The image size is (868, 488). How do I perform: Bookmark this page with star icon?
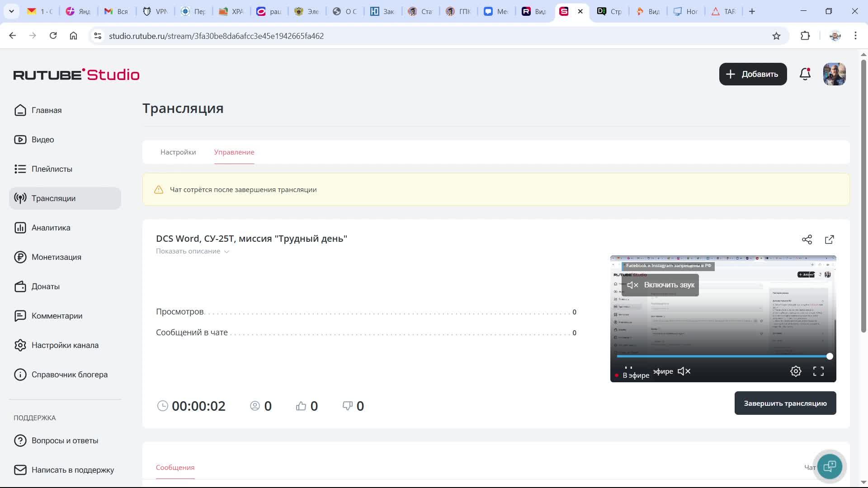[x=776, y=36]
